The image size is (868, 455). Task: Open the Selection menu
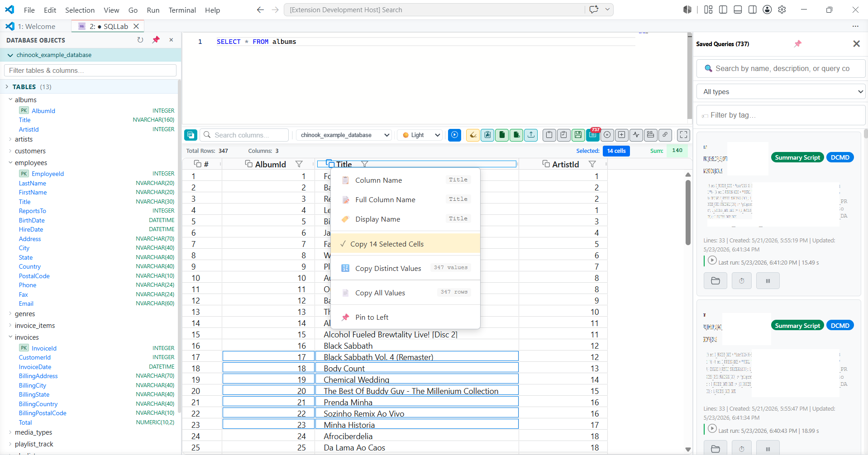(x=80, y=10)
